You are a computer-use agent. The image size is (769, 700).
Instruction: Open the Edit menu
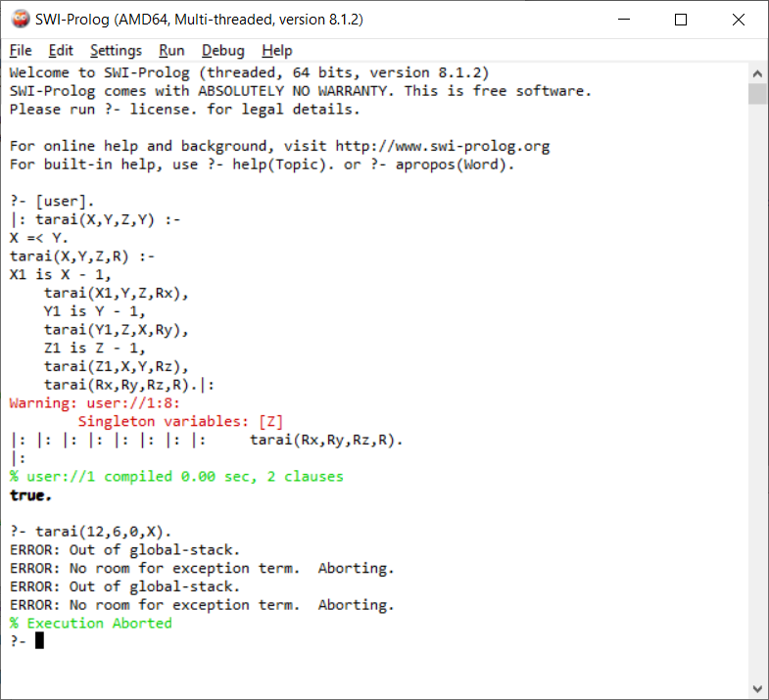pos(61,51)
